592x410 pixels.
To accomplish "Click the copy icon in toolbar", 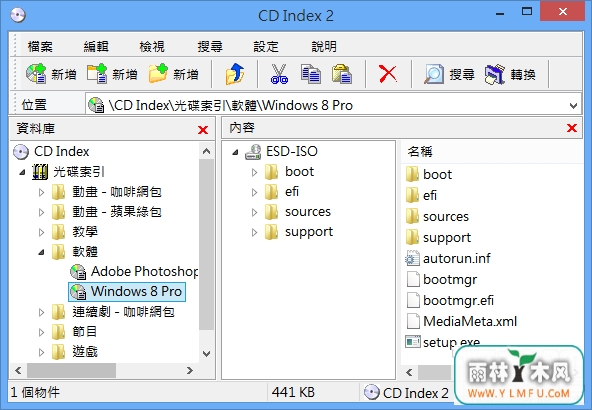I will coord(311,74).
